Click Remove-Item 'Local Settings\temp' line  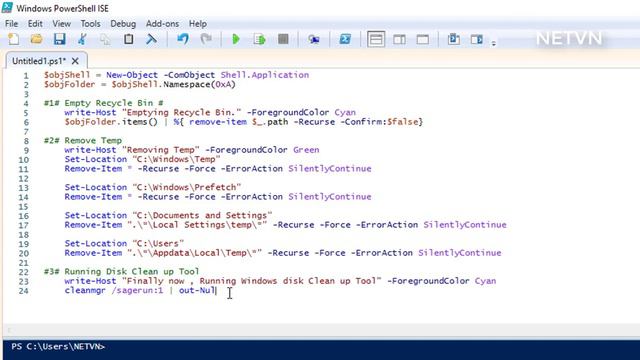[x=285, y=225]
